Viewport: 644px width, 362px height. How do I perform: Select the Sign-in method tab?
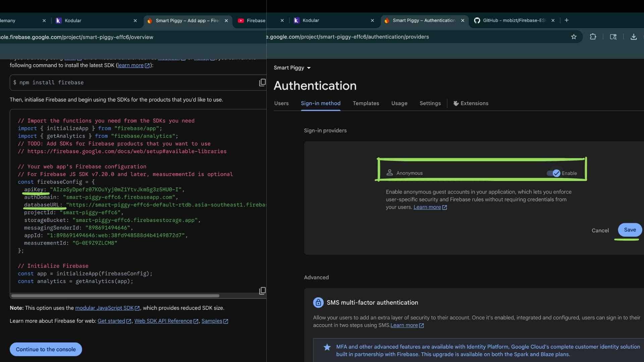point(321,104)
